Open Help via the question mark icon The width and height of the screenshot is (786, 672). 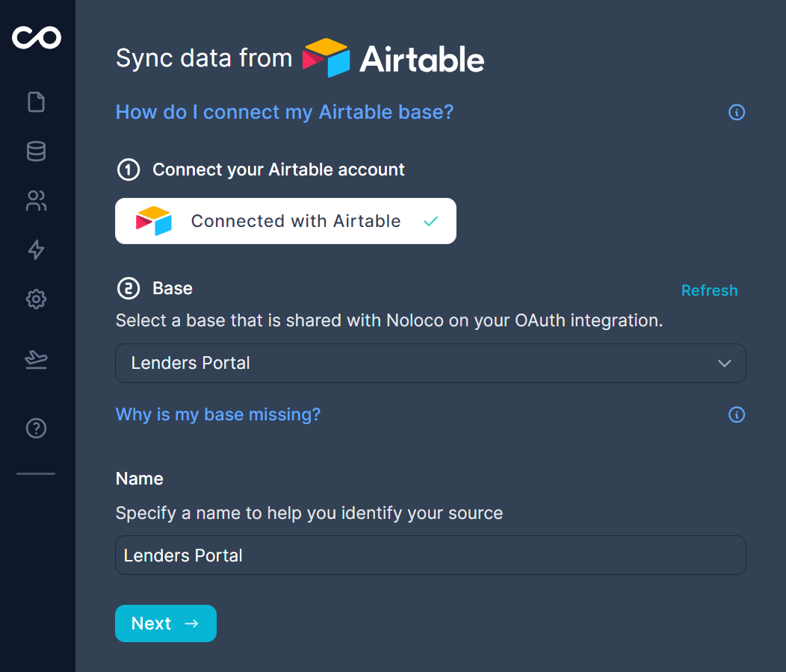point(37,428)
